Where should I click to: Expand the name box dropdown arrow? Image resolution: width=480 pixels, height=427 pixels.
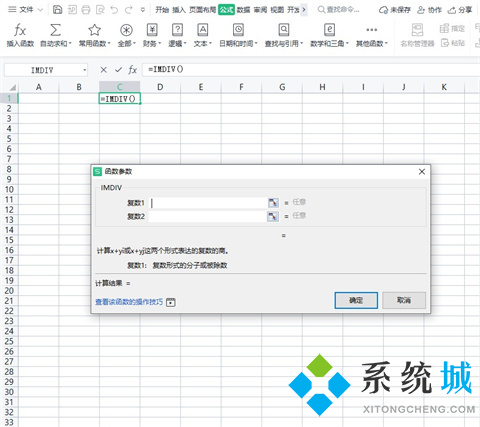point(85,70)
